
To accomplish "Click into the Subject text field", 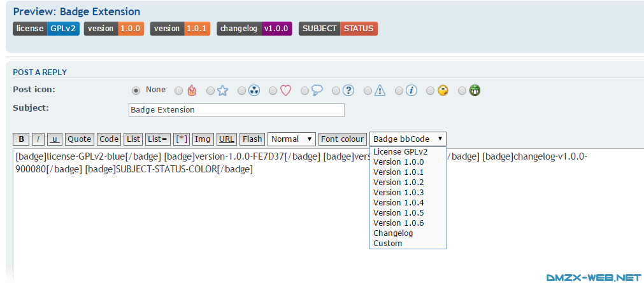I will (236, 110).
